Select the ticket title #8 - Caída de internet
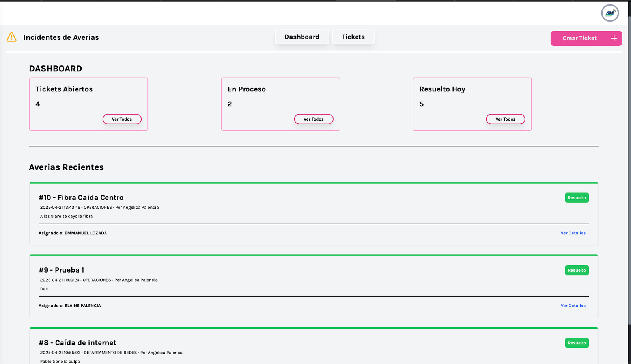The image size is (631, 364). pyautogui.click(x=77, y=343)
